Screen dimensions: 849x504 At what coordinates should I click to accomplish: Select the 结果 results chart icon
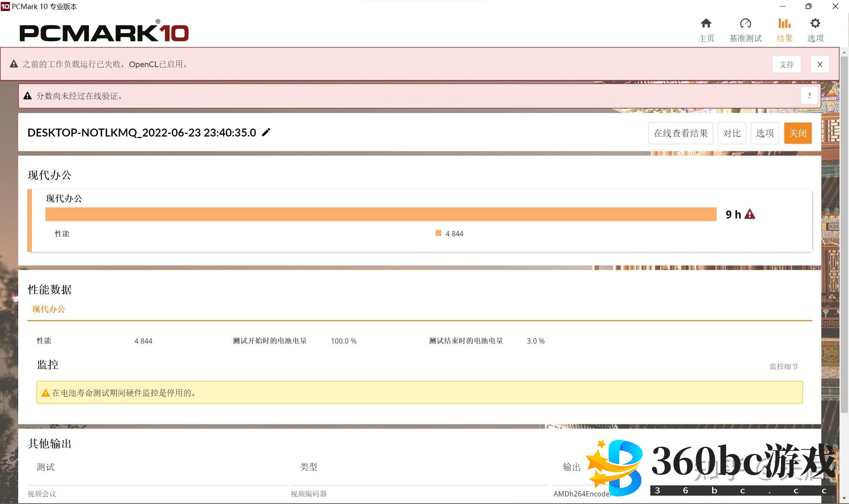[784, 24]
